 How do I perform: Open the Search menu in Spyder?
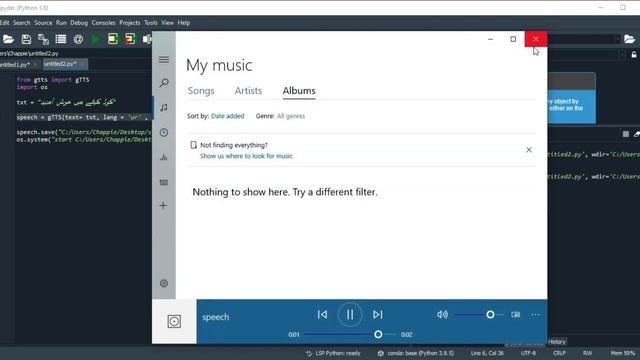click(x=22, y=23)
